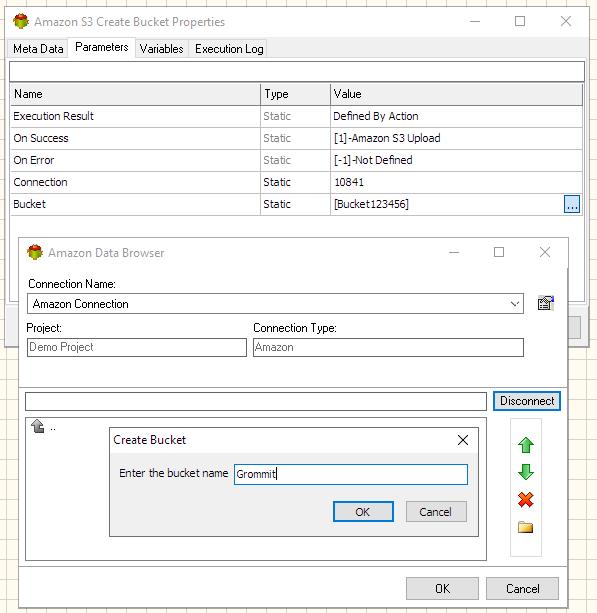This screenshot has width=597, height=613.
Task: Select the On Success parameter row
Action: click(x=296, y=138)
